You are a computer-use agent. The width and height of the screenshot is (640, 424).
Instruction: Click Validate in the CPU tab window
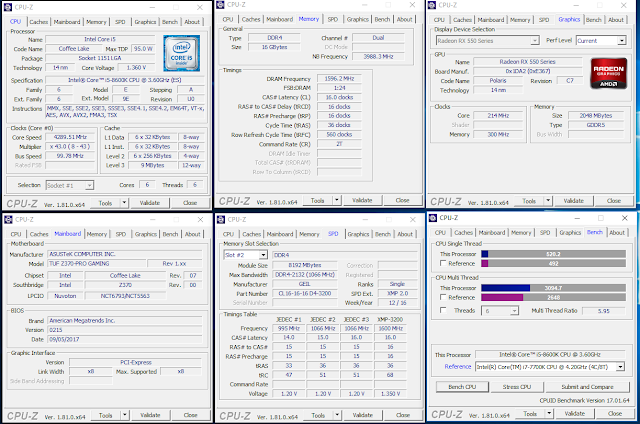pos(150,203)
